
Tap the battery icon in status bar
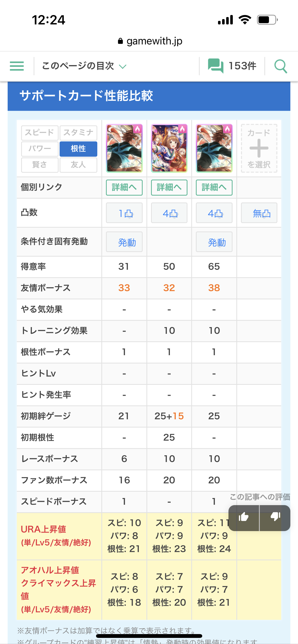[x=267, y=20]
